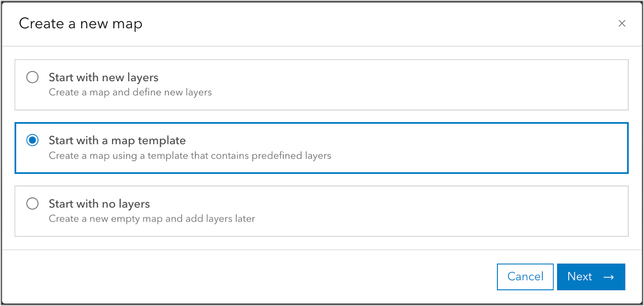Click the highlighted map template option card
Image resolution: width=644 pixels, height=306 pixels.
[321, 148]
